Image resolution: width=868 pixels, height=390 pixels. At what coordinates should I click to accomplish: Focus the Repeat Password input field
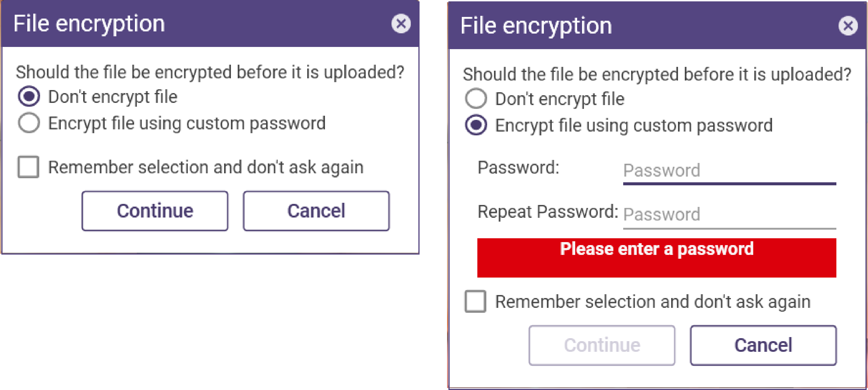tap(730, 215)
